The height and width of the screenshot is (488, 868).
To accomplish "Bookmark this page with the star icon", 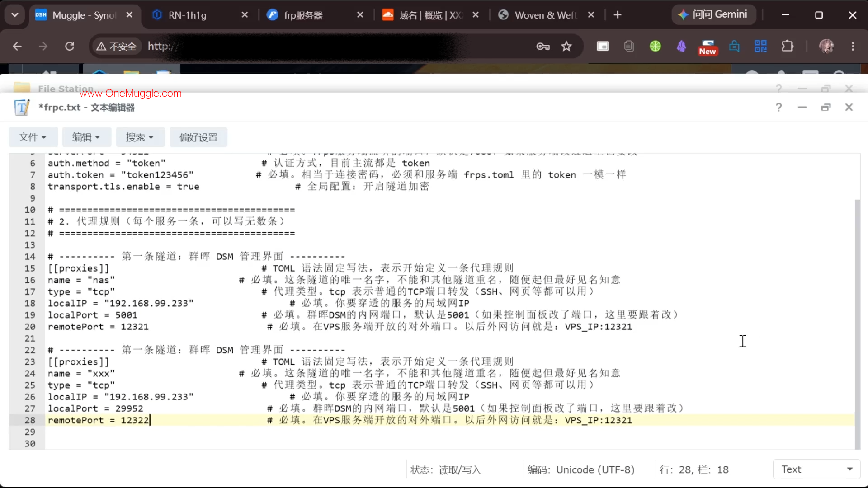I will coord(566,46).
